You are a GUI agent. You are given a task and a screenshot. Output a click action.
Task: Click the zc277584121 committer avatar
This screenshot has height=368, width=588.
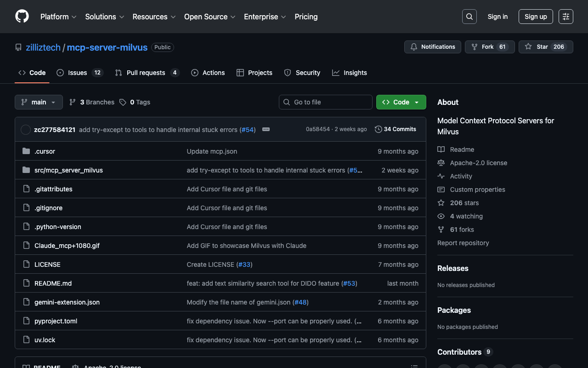pos(26,130)
